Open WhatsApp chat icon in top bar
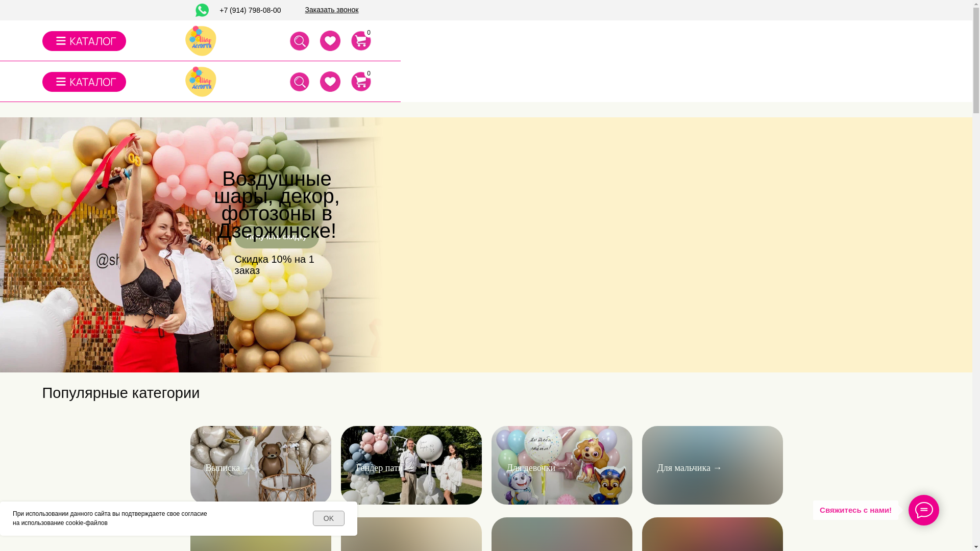Image resolution: width=980 pixels, height=551 pixels. (x=202, y=10)
